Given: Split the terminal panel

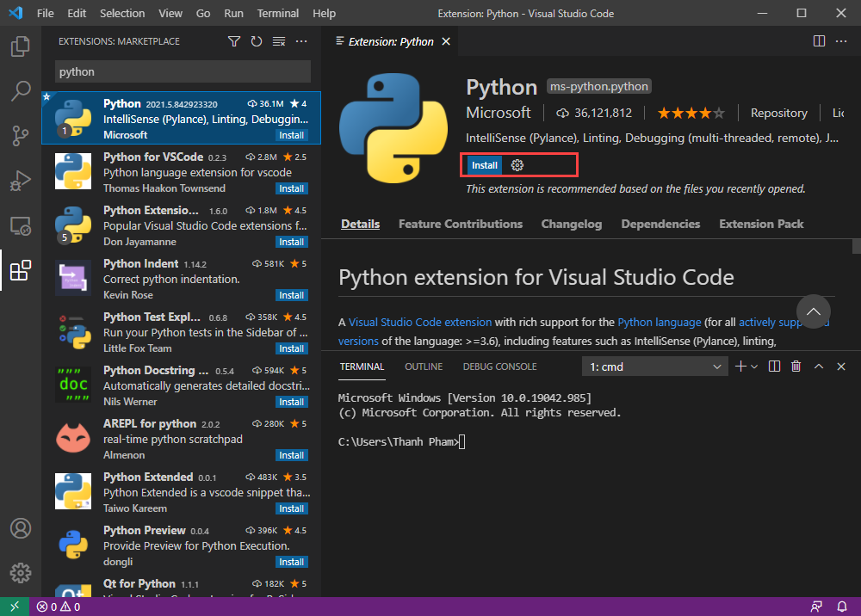Looking at the screenshot, I should (x=774, y=367).
